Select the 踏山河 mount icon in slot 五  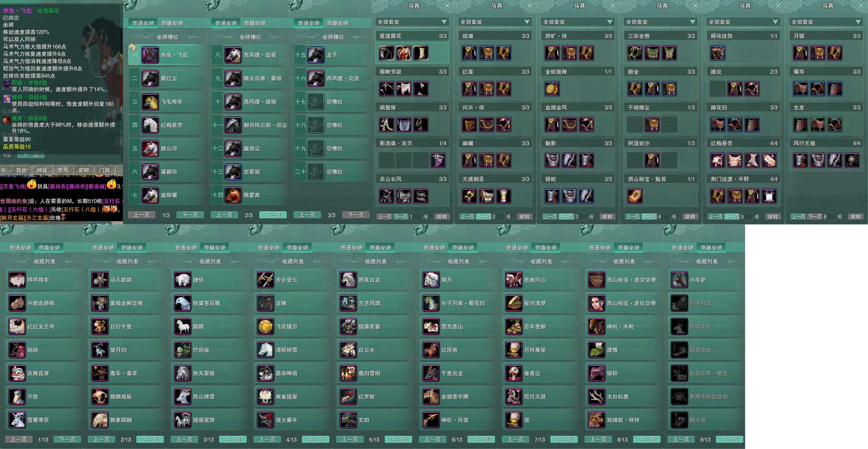tap(150, 149)
